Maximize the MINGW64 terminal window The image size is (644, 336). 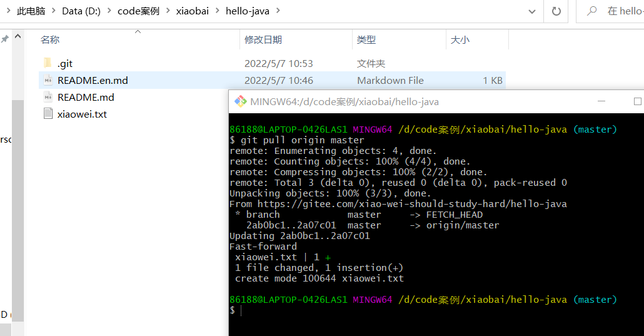coord(637,101)
